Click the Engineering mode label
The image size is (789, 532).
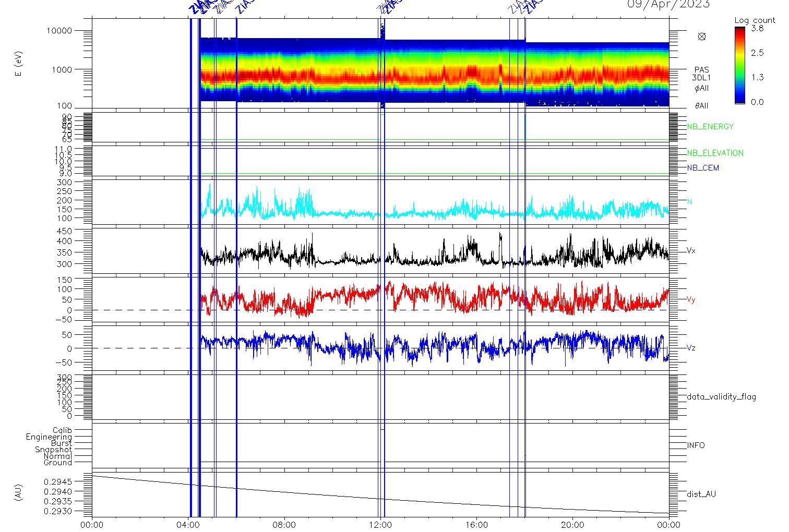point(49,437)
